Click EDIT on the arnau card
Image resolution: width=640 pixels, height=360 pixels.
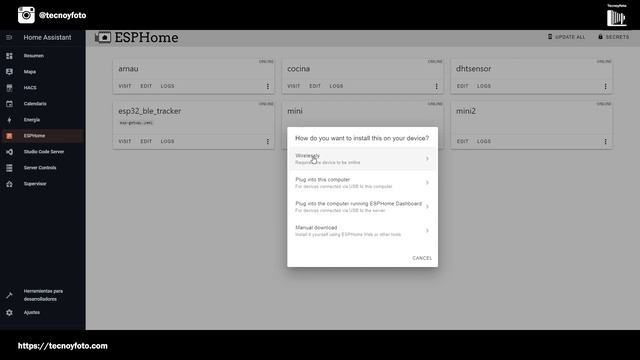[x=146, y=86]
